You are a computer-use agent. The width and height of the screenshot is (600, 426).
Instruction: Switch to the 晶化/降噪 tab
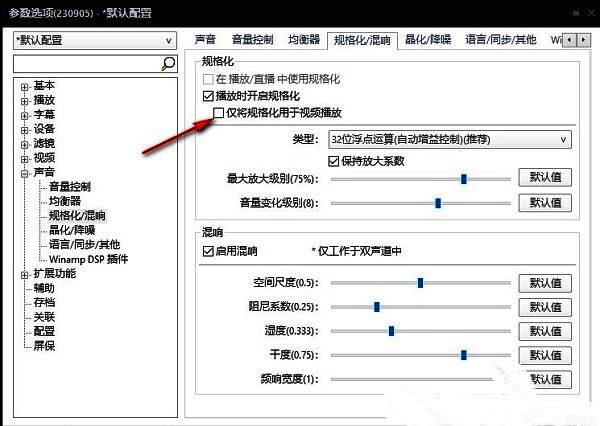click(x=428, y=40)
